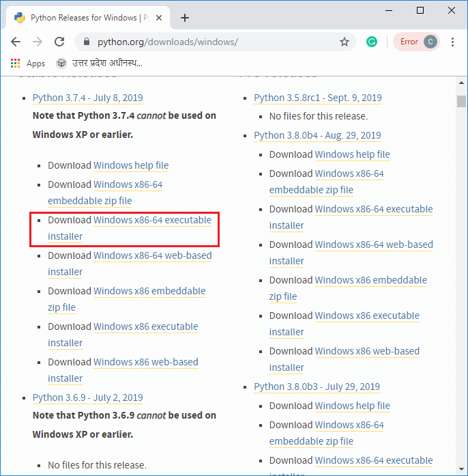Click the scrollbar down arrow
The image size is (468, 476).
coord(462,470)
